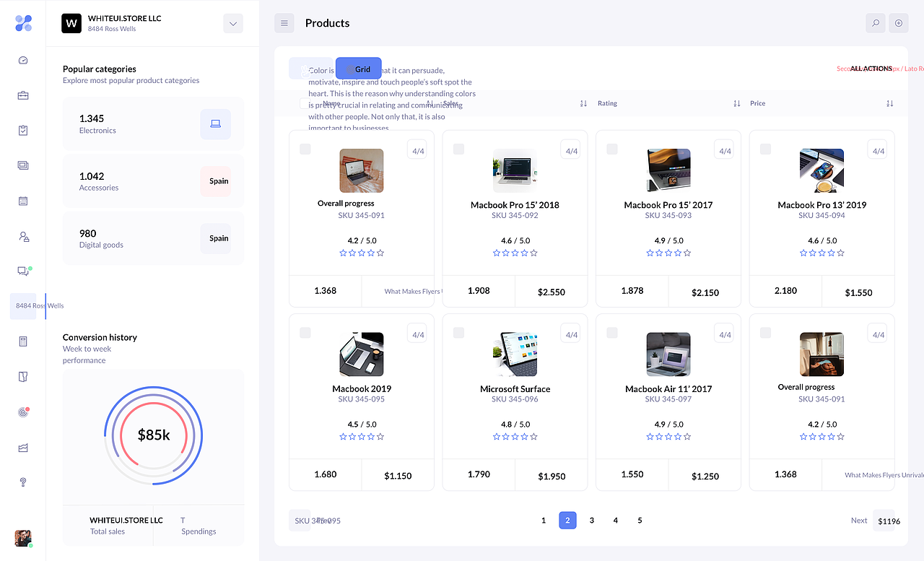This screenshot has height=561, width=924.
Task: Click the Spendings label
Action: [x=199, y=531]
